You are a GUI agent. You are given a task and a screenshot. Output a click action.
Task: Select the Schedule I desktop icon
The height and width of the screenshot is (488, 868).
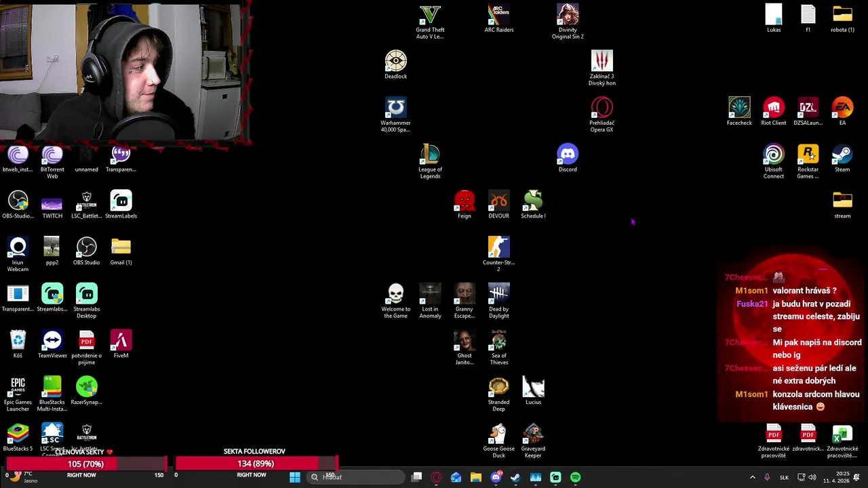tap(533, 205)
